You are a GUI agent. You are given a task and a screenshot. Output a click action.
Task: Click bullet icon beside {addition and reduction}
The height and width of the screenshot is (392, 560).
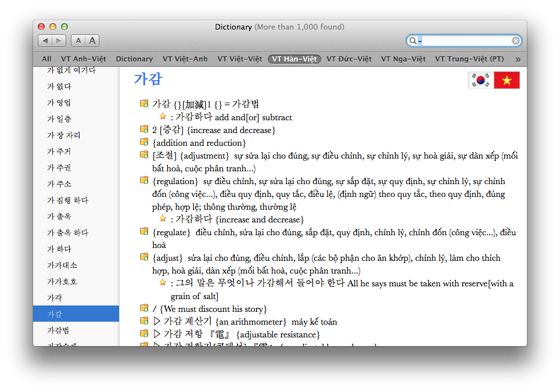point(144,142)
